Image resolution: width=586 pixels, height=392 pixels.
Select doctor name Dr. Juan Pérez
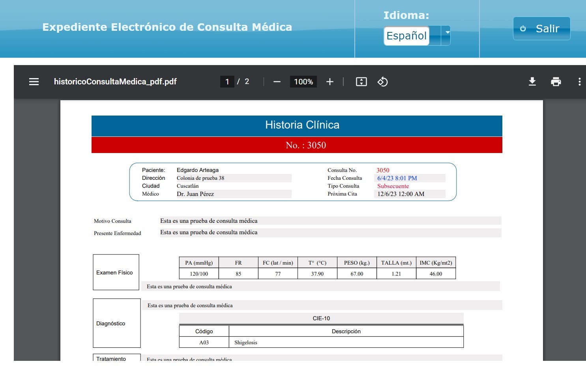195,194
